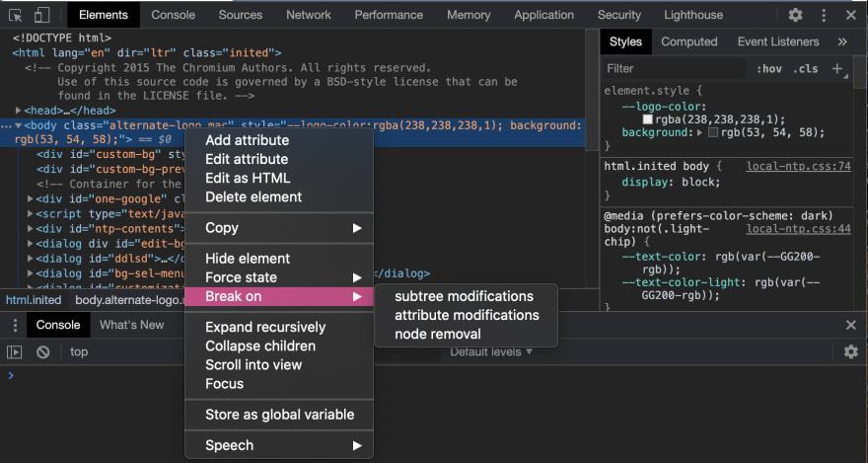Image resolution: width=868 pixels, height=463 pixels.
Task: Choose subtree modifications breakpoint option
Action: (x=467, y=296)
